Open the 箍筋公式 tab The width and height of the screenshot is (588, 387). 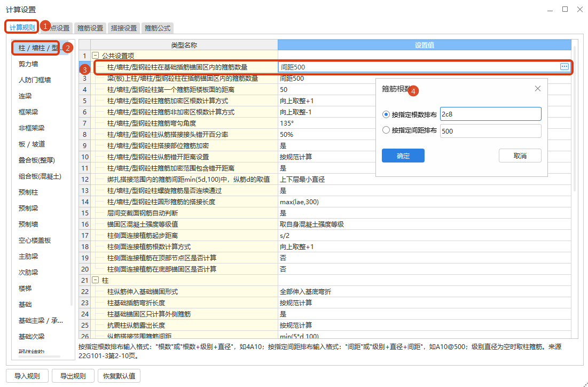[157, 28]
